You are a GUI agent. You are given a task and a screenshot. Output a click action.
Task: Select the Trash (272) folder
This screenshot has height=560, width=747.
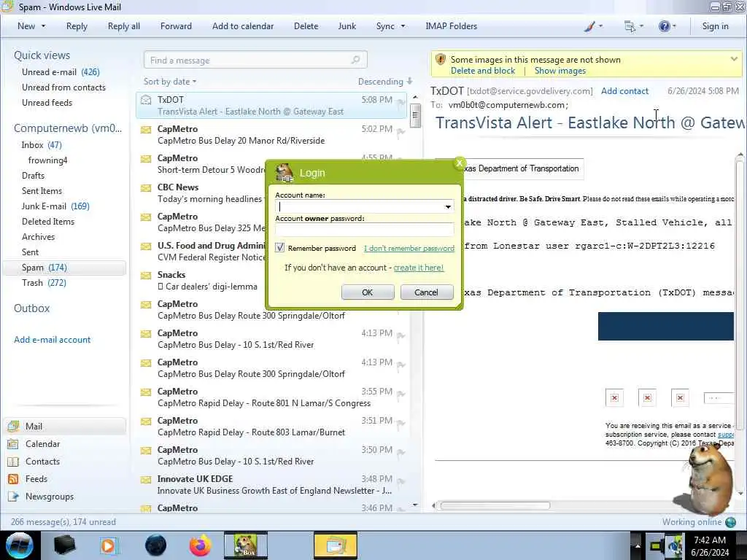click(44, 283)
